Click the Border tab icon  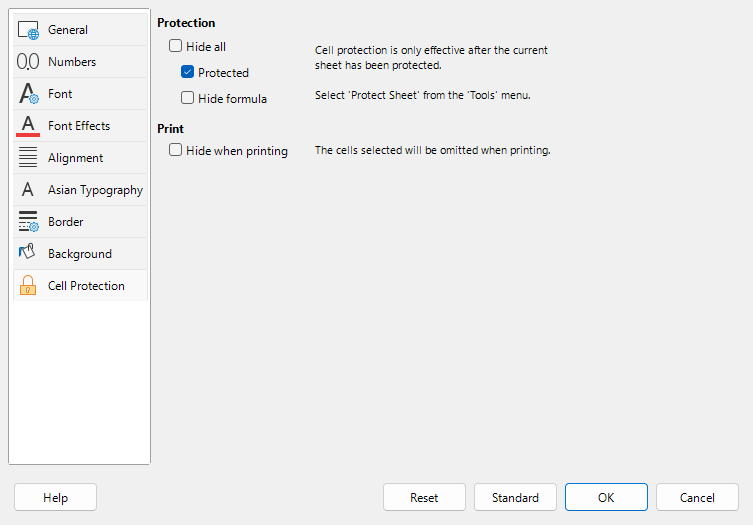28,221
